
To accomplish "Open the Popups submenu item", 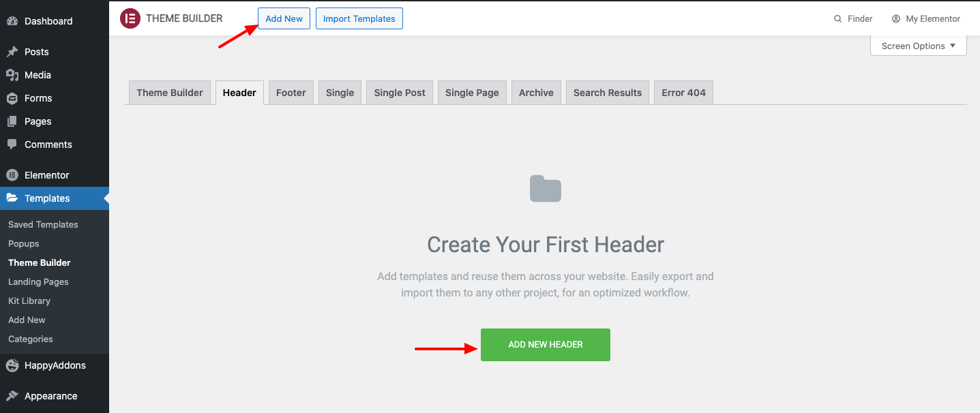I will pyautogui.click(x=24, y=243).
